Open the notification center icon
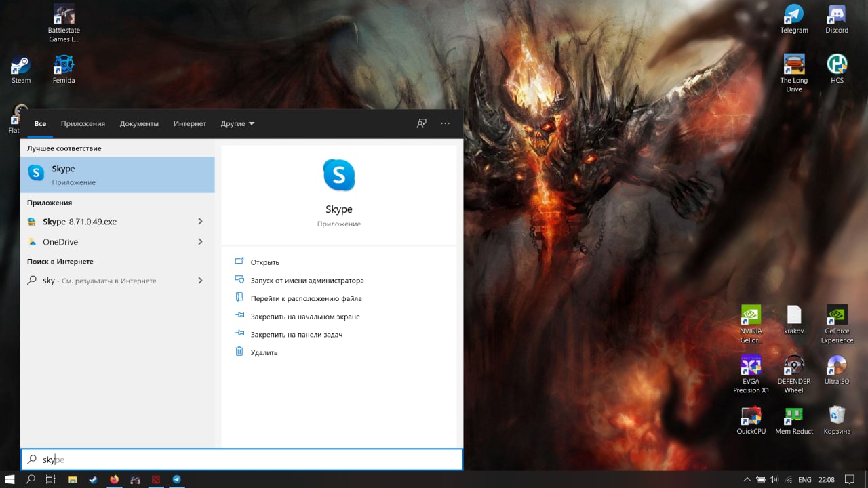The width and height of the screenshot is (868, 488). (x=850, y=479)
